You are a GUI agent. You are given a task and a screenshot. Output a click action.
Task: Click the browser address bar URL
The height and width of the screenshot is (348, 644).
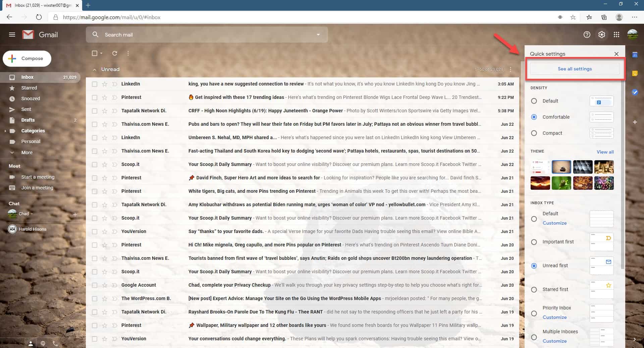pyautogui.click(x=112, y=17)
